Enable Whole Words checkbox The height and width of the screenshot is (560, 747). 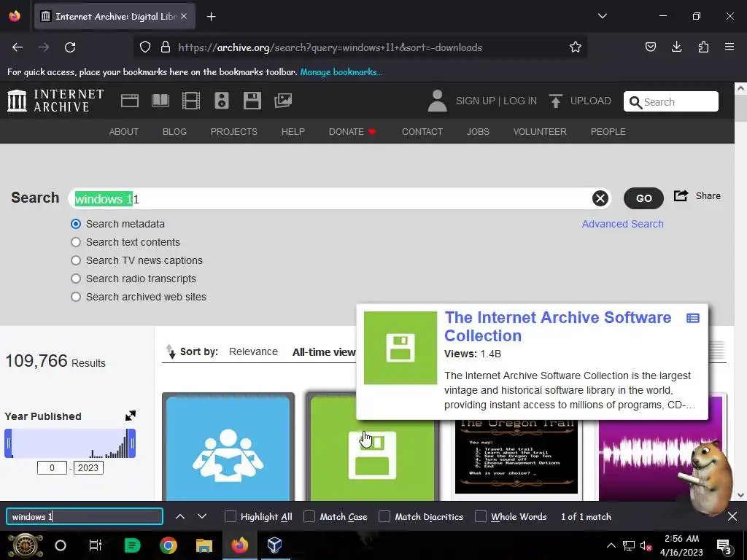click(481, 517)
